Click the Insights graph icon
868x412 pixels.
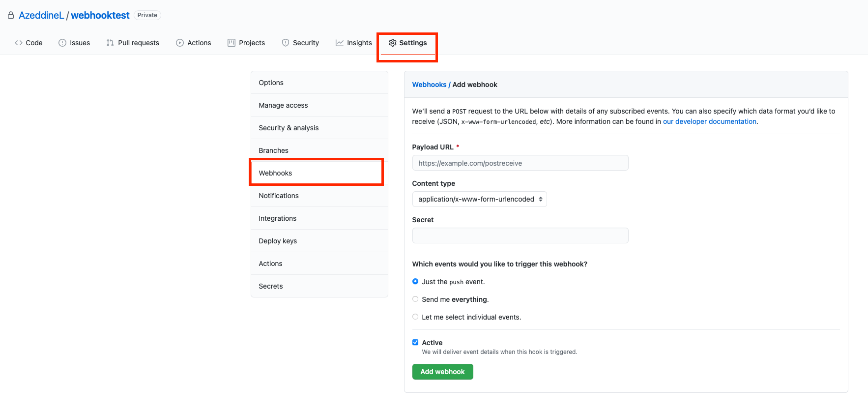pyautogui.click(x=340, y=43)
